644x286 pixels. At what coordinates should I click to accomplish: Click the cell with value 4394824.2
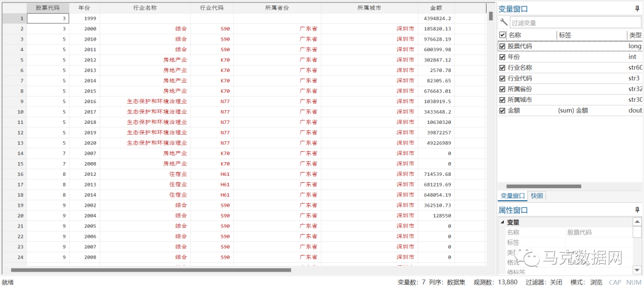tap(436, 18)
